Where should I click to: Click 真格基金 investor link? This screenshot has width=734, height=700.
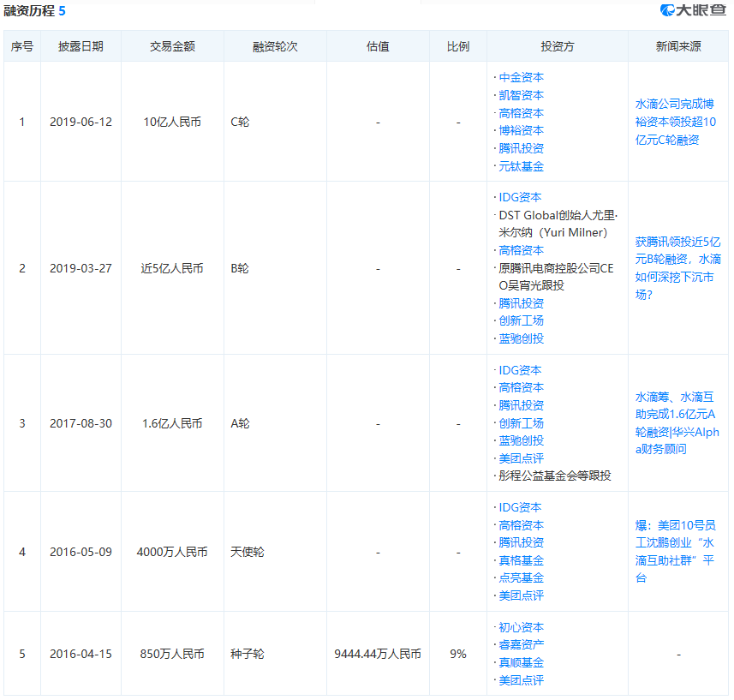coord(521,560)
